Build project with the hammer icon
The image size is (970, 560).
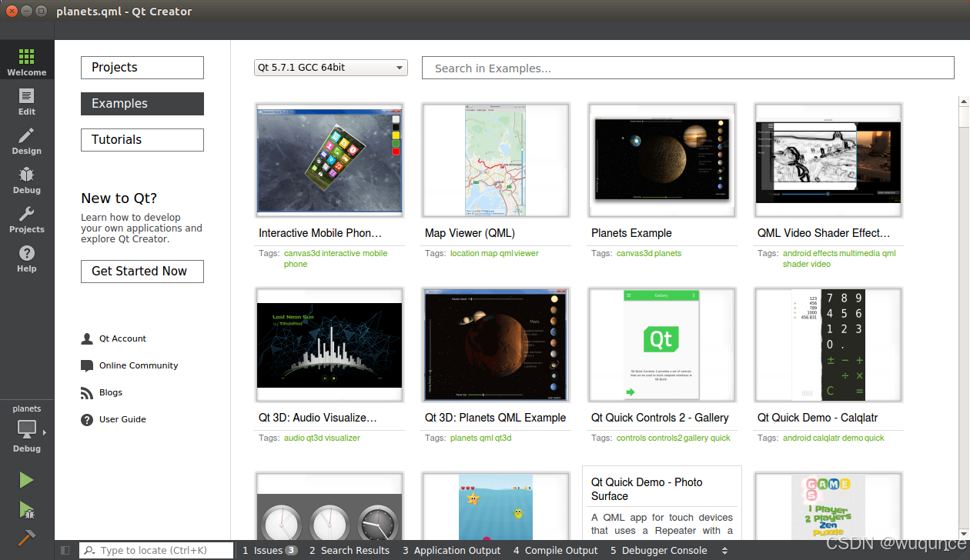pos(26,537)
